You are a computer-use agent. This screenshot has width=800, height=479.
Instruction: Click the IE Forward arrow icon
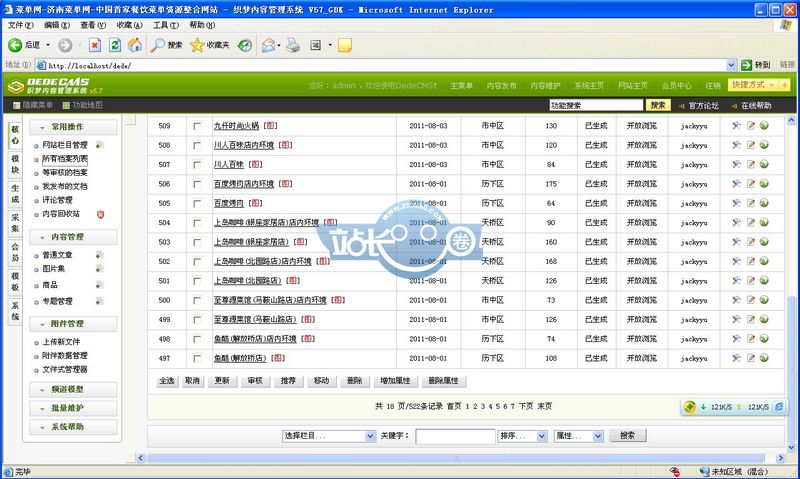pyautogui.click(x=65, y=45)
